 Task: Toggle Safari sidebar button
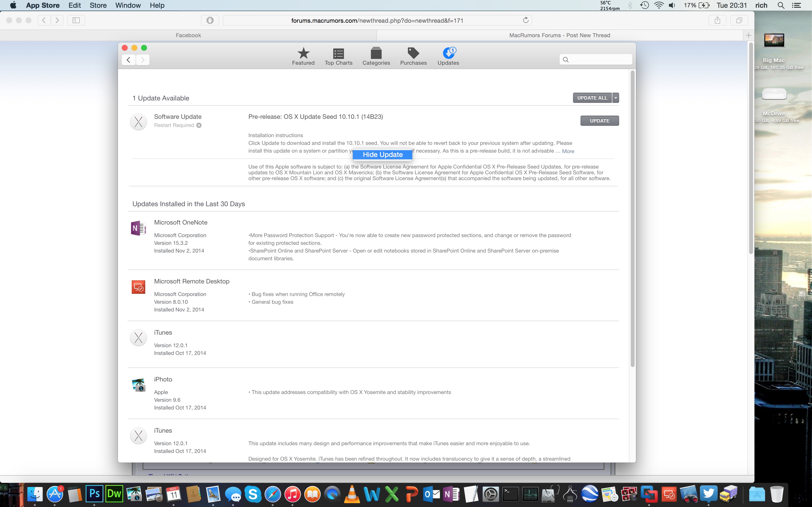click(76, 21)
